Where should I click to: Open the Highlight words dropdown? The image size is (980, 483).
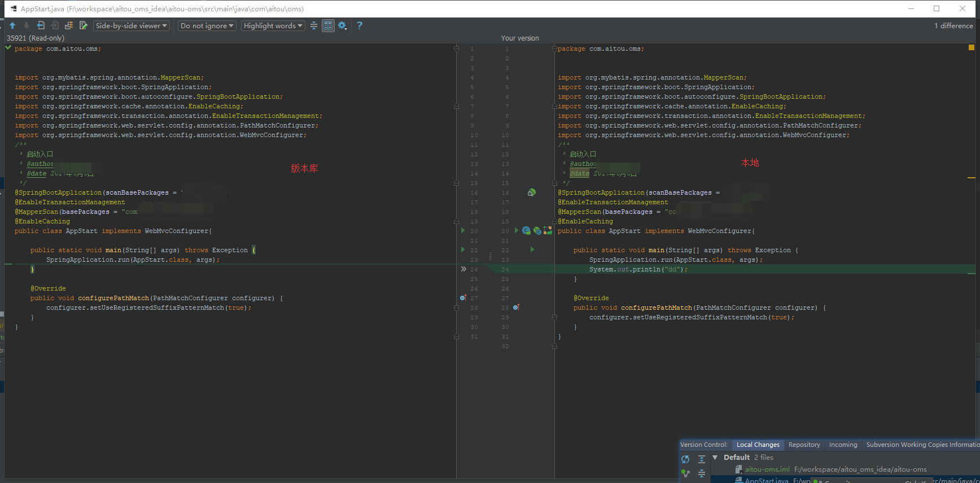coord(273,25)
